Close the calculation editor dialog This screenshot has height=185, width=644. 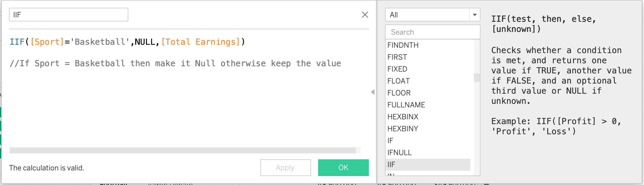[365, 15]
